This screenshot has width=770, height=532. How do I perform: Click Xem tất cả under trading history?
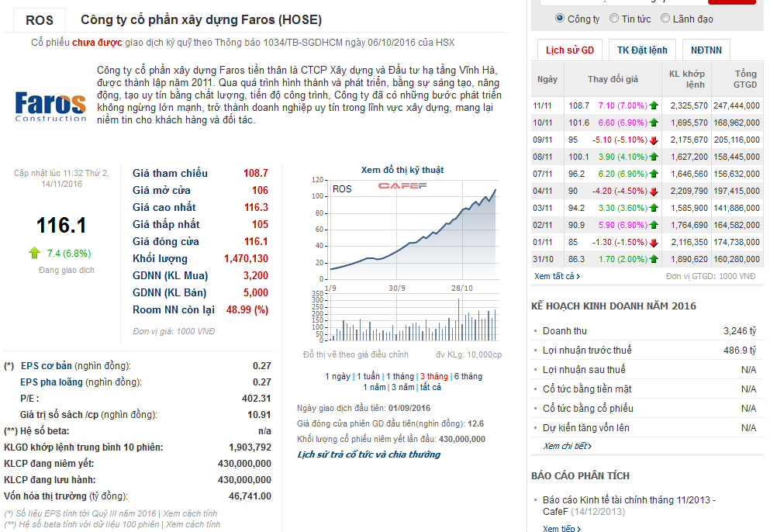[557, 276]
